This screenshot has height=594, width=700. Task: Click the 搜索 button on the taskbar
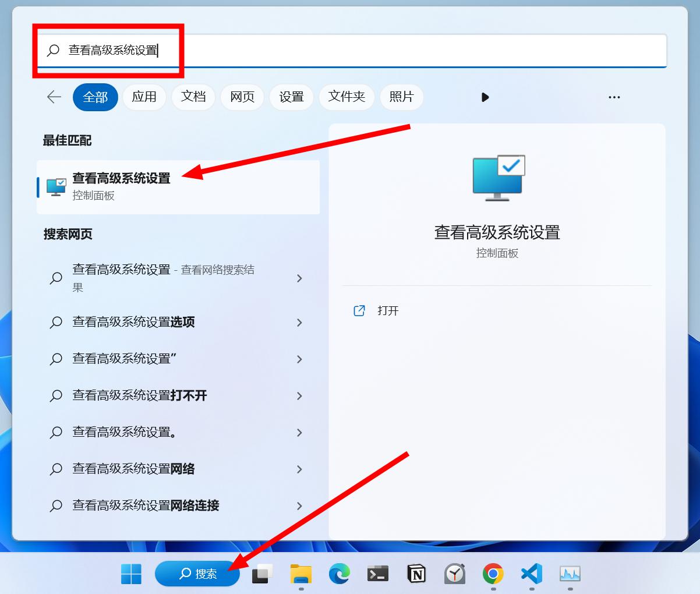tap(197, 574)
